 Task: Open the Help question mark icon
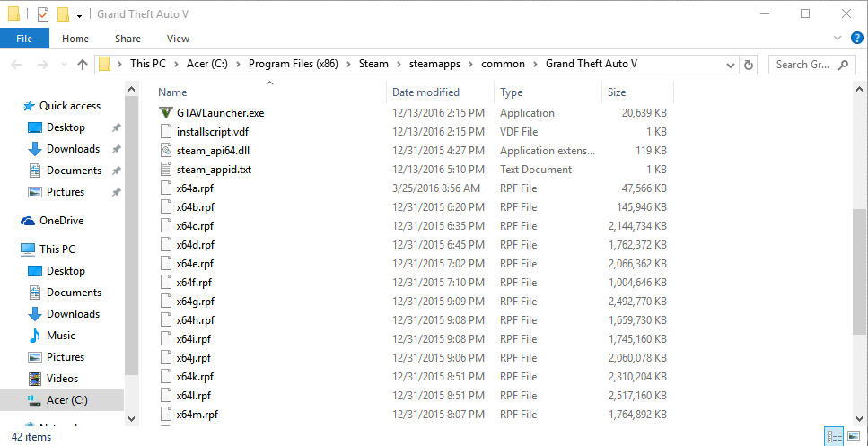(856, 39)
